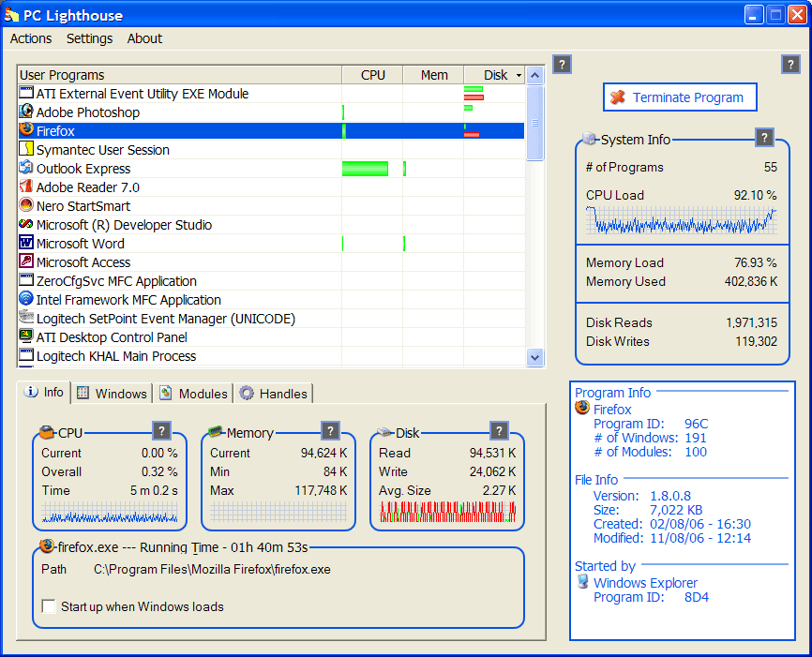Click the Version 1.8.0.8 text
Screen dimensions: 812x657
641,496
